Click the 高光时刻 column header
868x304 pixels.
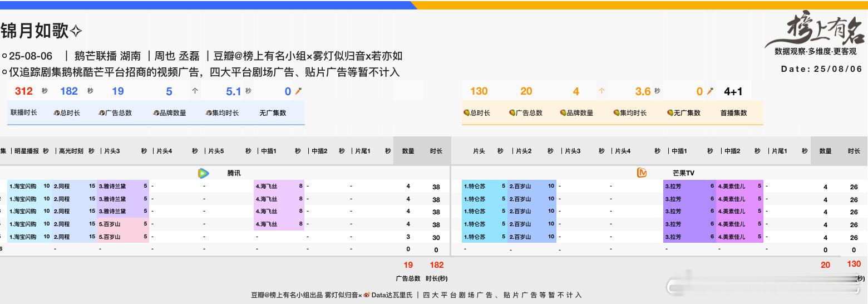pyautogui.click(x=72, y=151)
